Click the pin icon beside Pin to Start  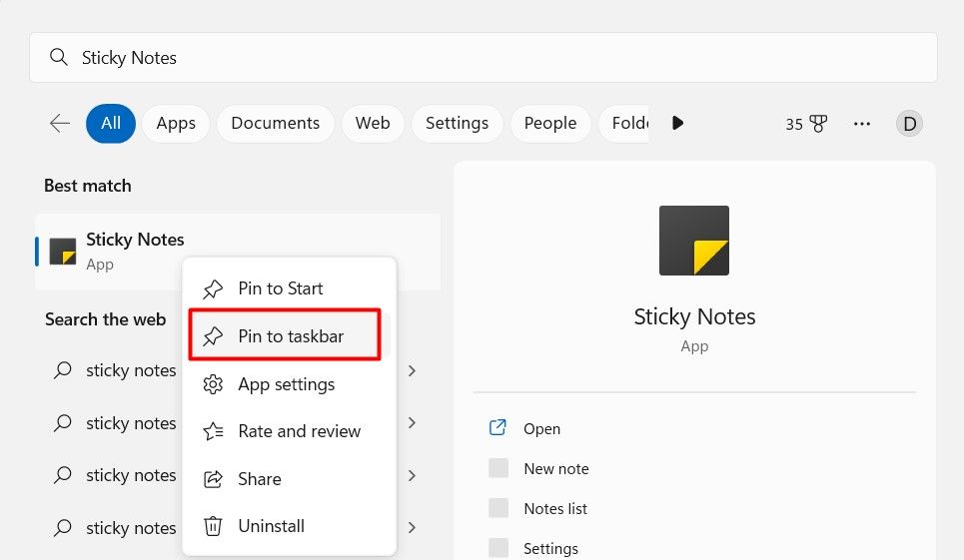tap(213, 288)
